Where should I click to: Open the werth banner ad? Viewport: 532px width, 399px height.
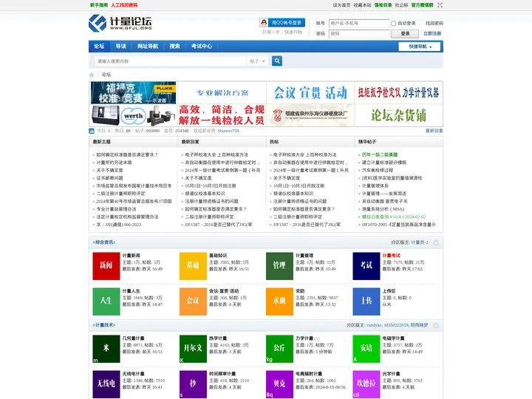click(133, 115)
